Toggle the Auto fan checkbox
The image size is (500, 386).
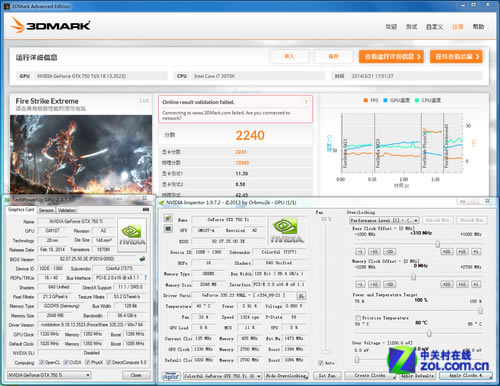tap(321, 363)
